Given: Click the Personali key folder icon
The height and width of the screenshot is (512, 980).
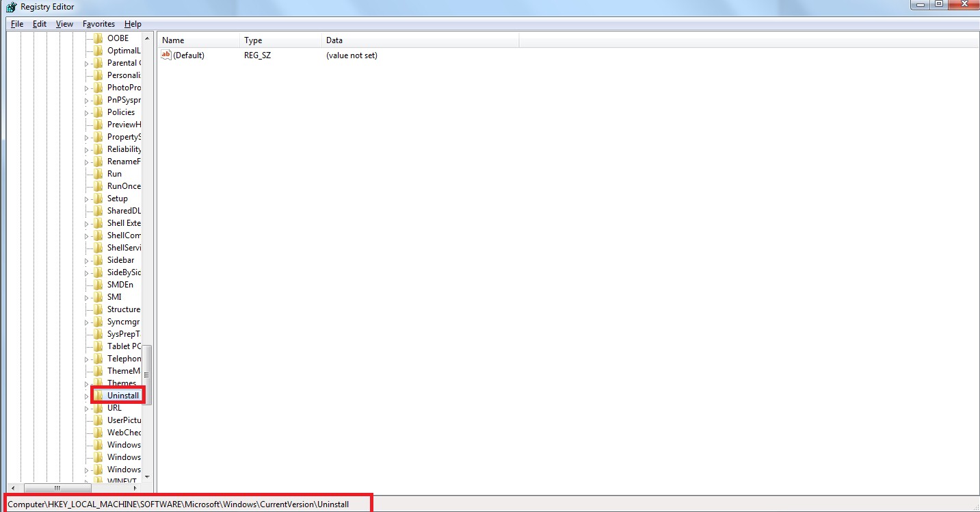Looking at the screenshot, I should pos(98,75).
